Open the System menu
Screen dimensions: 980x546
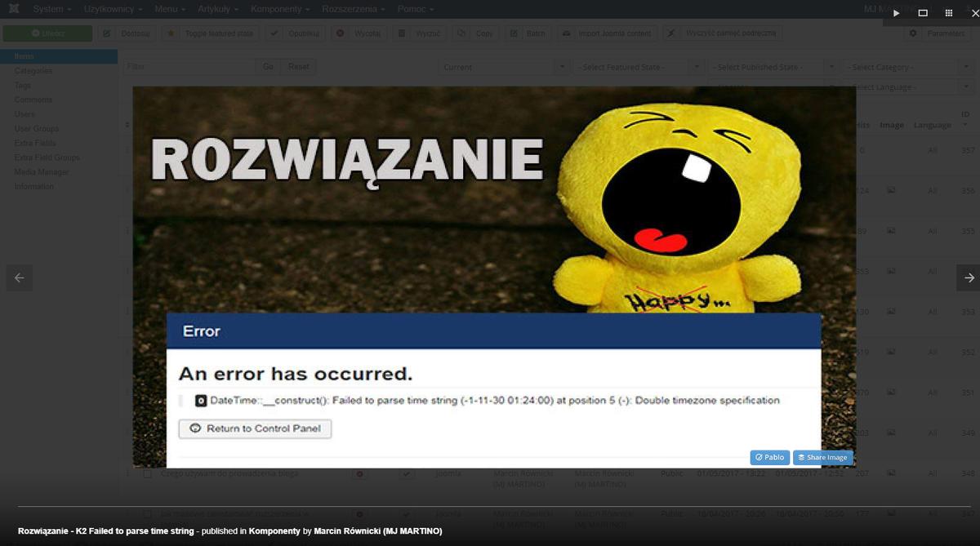[x=51, y=9]
